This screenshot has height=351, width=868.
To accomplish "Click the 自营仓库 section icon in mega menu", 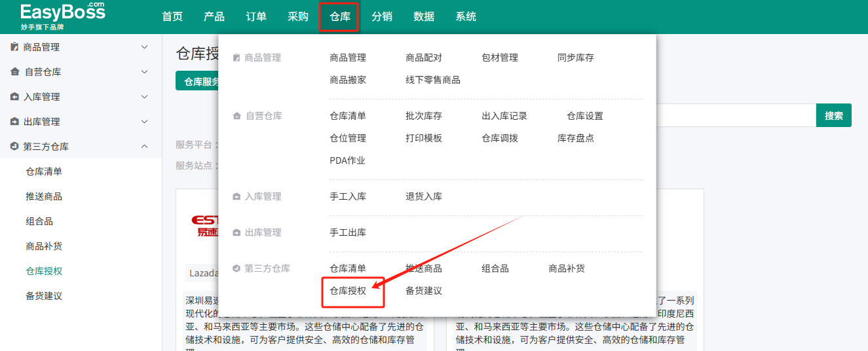I will pos(237,116).
